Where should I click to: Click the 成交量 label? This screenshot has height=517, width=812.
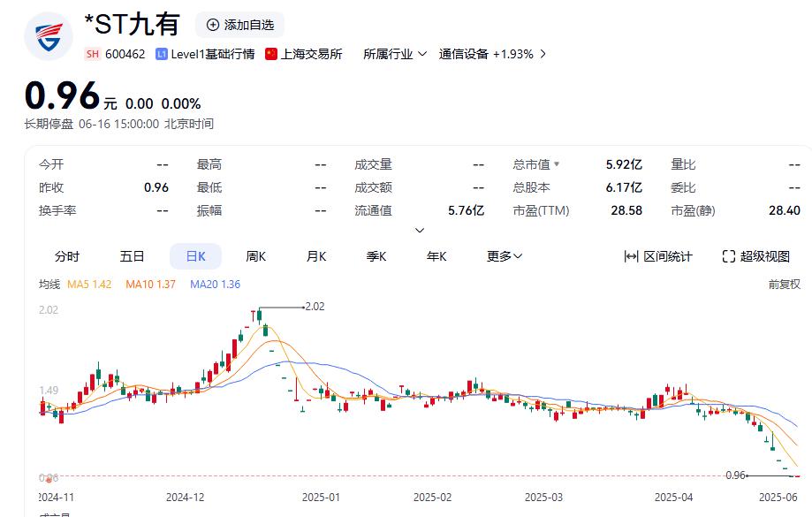374,164
